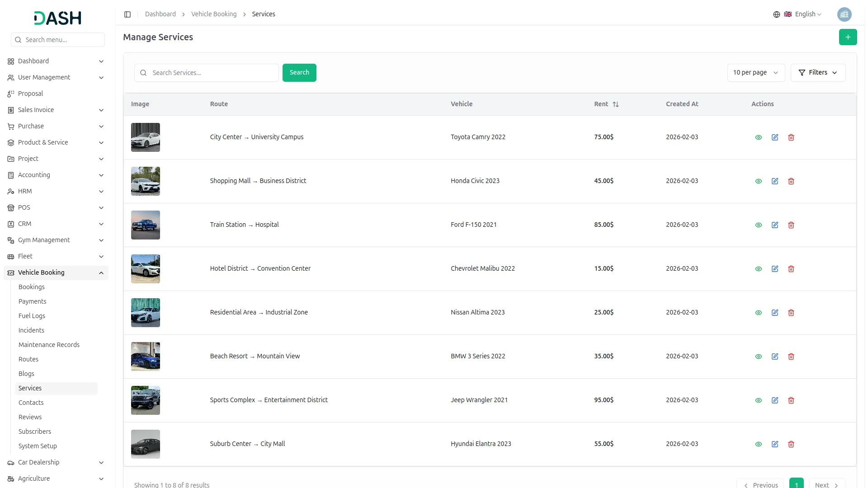Viewport: 868px width, 488px height.
Task: Click trash icon for Hyundai Elantra 2023
Action: [791, 444]
